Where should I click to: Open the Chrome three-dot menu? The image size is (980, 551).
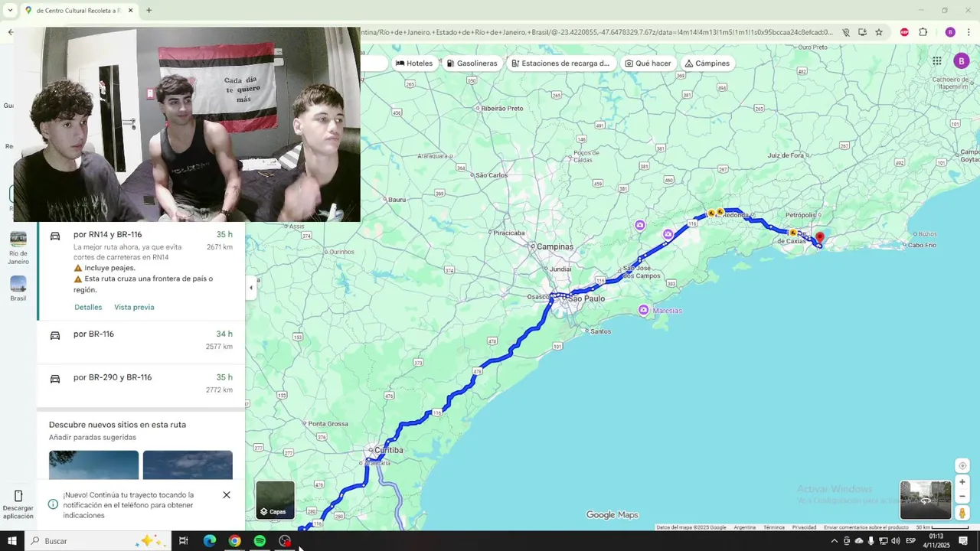coord(969,32)
